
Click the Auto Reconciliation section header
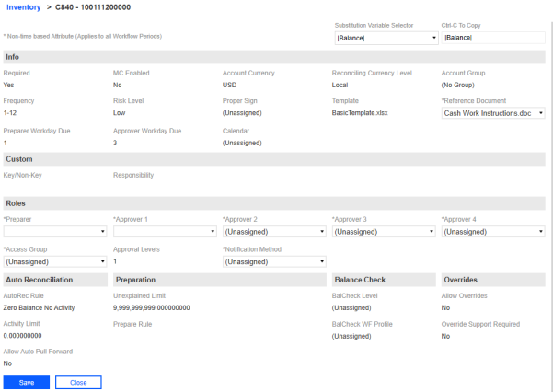pyautogui.click(x=55, y=280)
